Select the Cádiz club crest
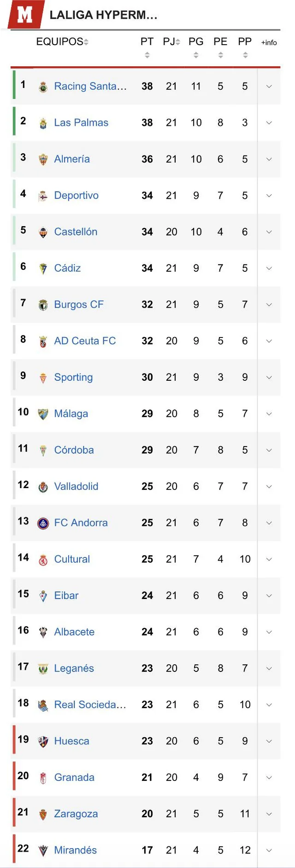Viewport: 295px width, 868px height. pyautogui.click(x=43, y=268)
